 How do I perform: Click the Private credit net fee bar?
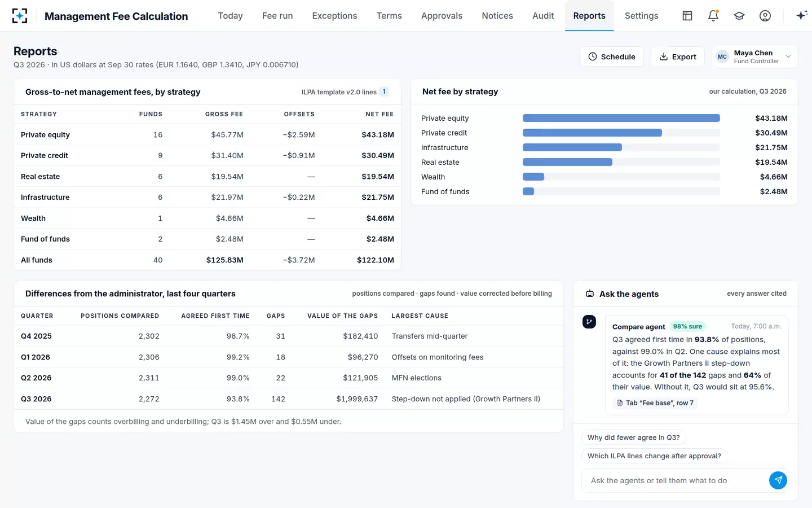(x=592, y=133)
